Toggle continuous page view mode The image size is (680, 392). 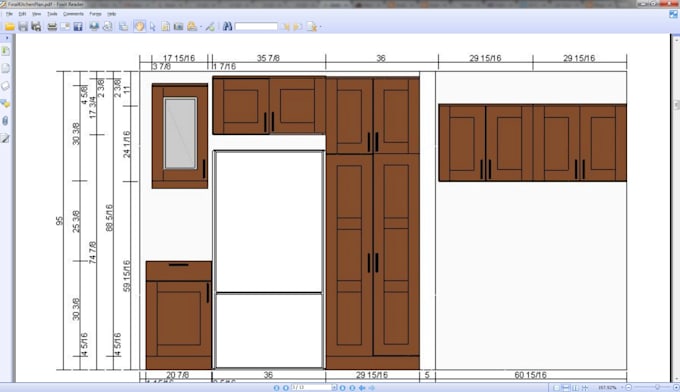coord(566,388)
